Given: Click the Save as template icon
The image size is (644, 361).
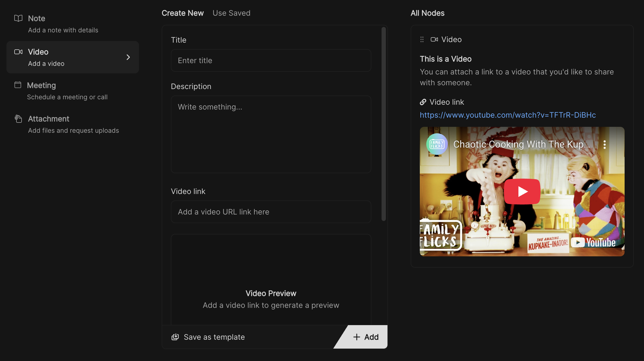Looking at the screenshot, I should click(175, 337).
